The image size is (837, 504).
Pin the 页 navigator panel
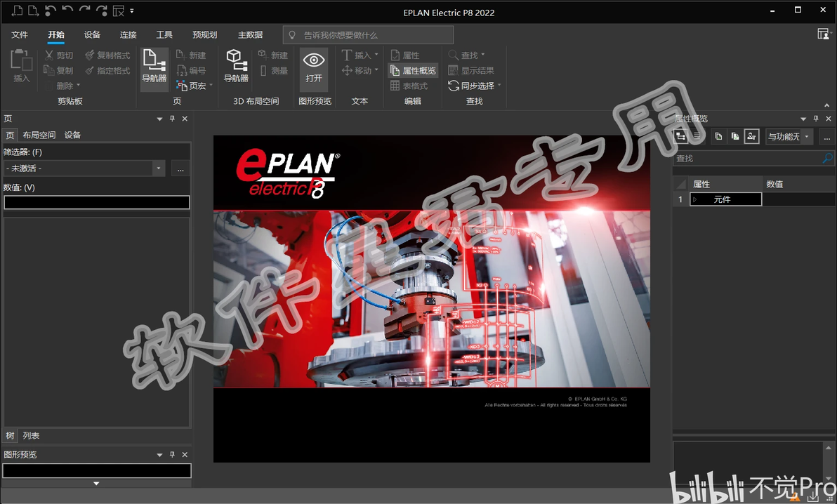pyautogui.click(x=172, y=119)
